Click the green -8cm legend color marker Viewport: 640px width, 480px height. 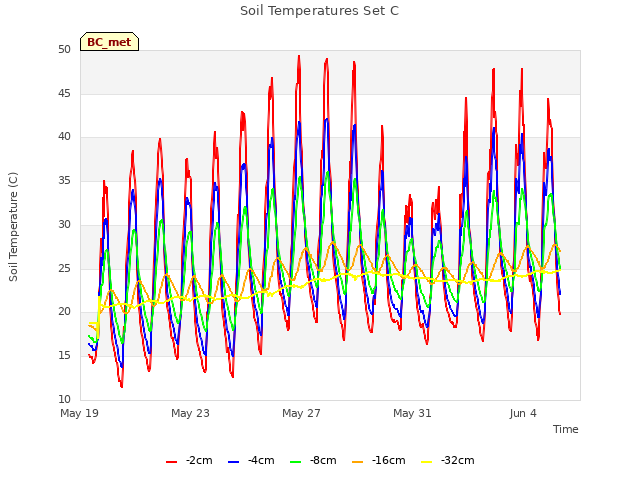tap(296, 462)
